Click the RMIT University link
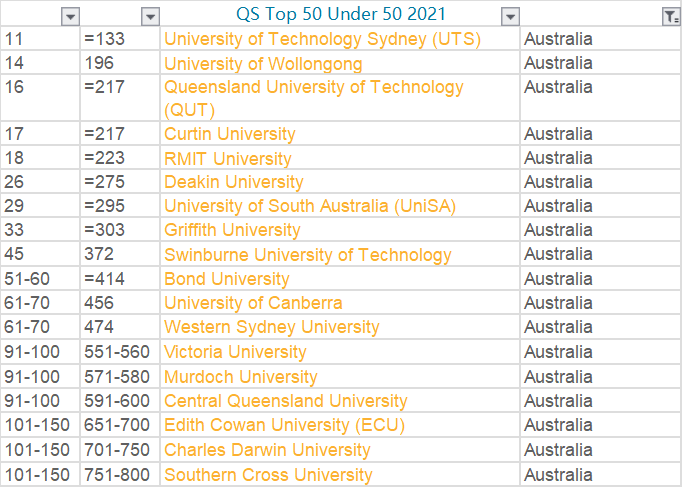The height and width of the screenshot is (487, 682). (x=228, y=158)
